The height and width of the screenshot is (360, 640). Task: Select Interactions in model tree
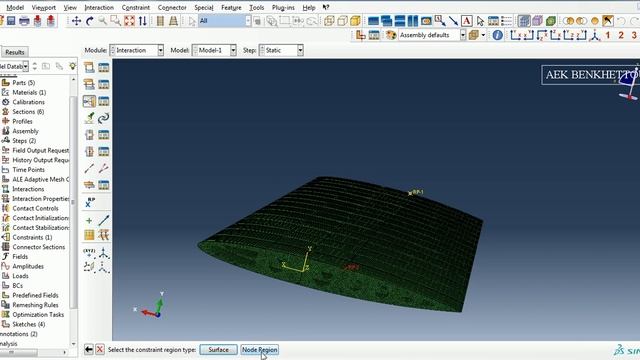pos(28,189)
